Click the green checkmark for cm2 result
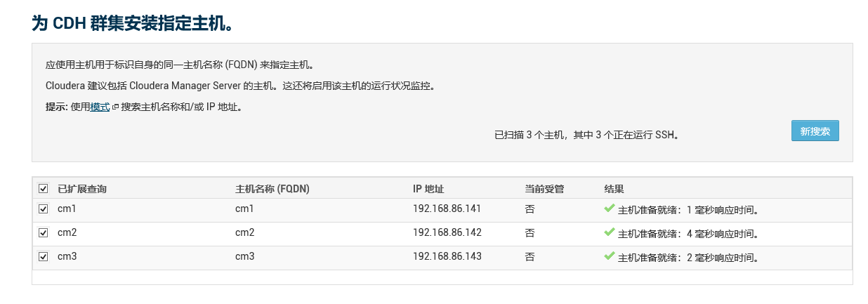Viewport: 868px width, 304px height. pos(609,232)
